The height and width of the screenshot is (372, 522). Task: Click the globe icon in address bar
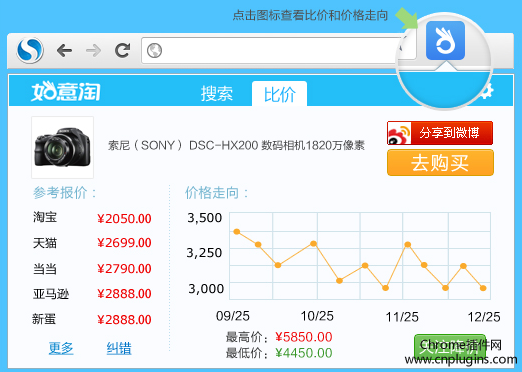(154, 51)
